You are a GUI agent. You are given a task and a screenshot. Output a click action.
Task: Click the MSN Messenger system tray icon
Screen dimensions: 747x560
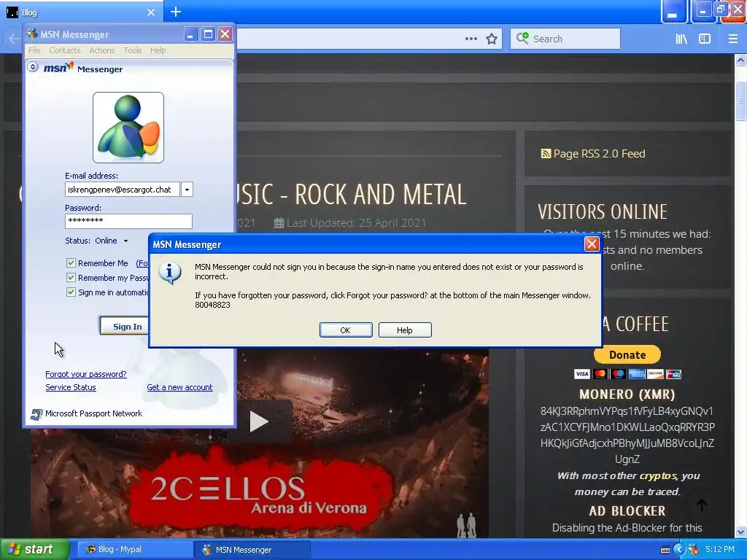[x=694, y=550]
